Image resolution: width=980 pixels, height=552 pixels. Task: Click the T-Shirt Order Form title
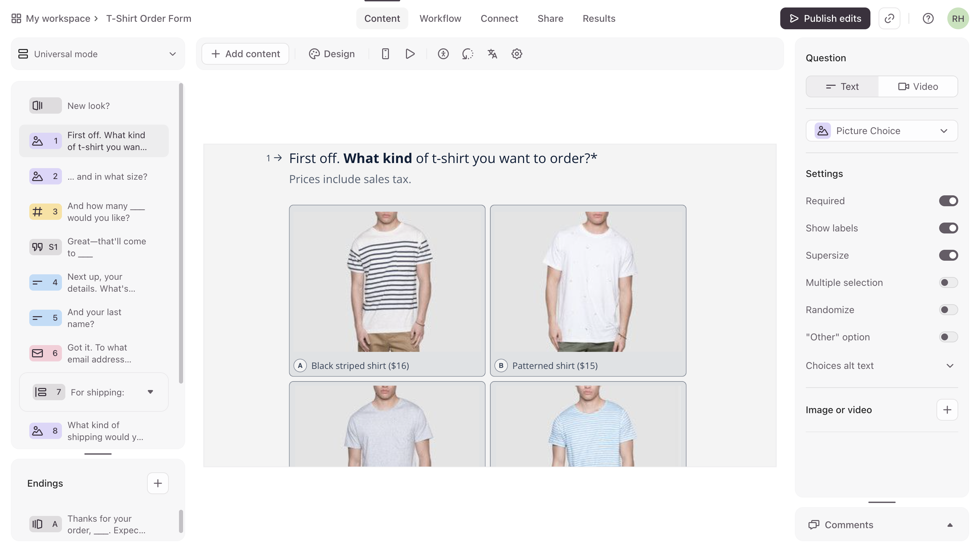(x=148, y=18)
